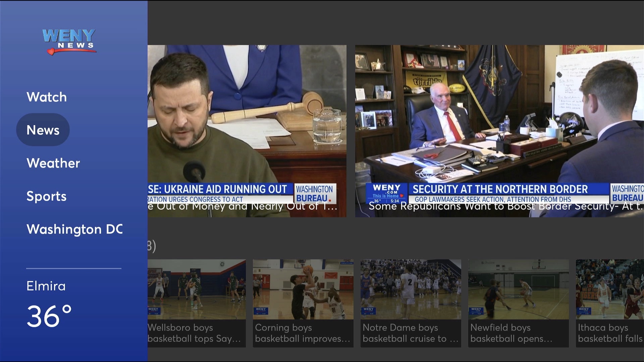
Task: Open the Watch section
Action: pyautogui.click(x=47, y=97)
